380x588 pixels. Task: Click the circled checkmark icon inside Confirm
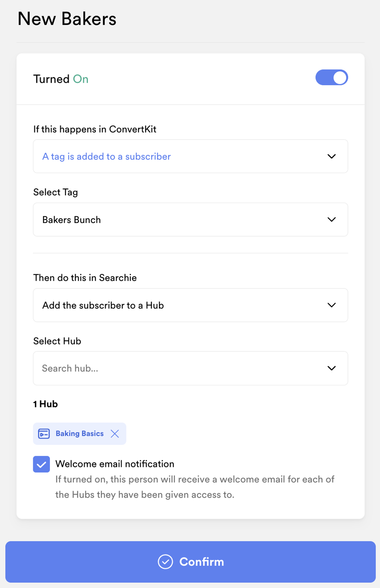[x=165, y=562]
